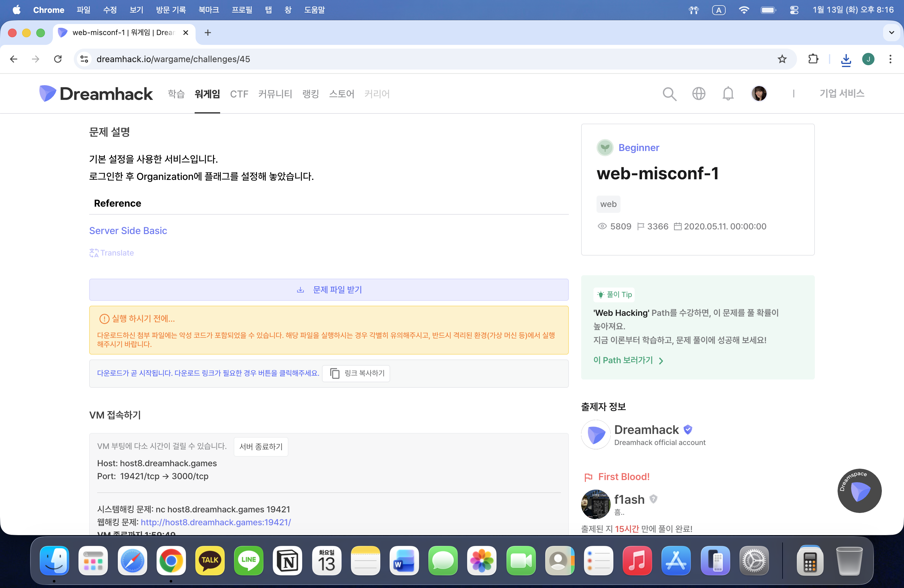Open Chrome extensions puzzle icon
Viewport: 904px width, 588px height.
pos(813,59)
